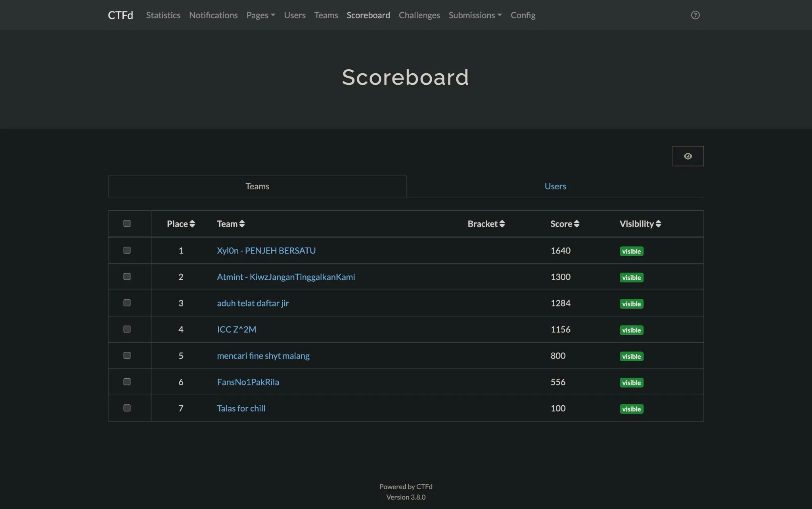Click the eye preview icon above the scoreboard
The height and width of the screenshot is (509, 812).
[x=688, y=156]
